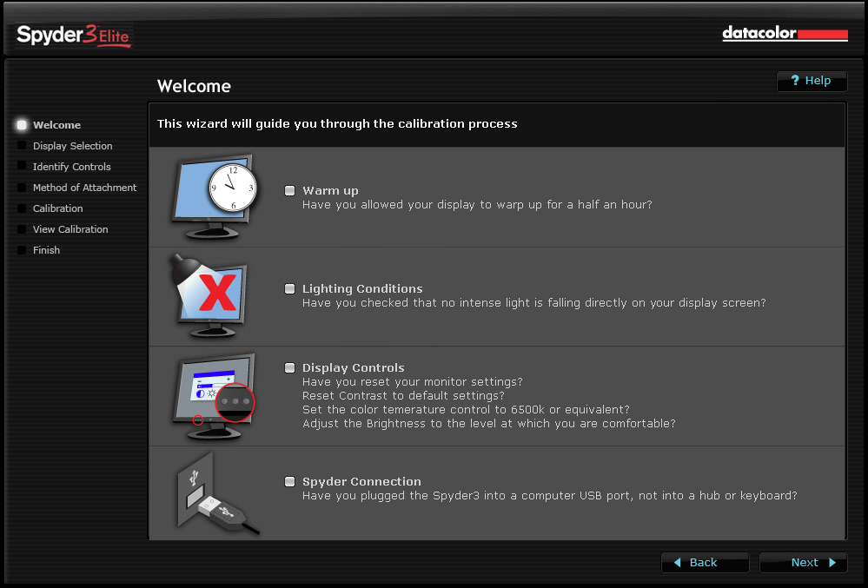
Task: Click the Spyder3 Elite logo
Action: (x=73, y=36)
